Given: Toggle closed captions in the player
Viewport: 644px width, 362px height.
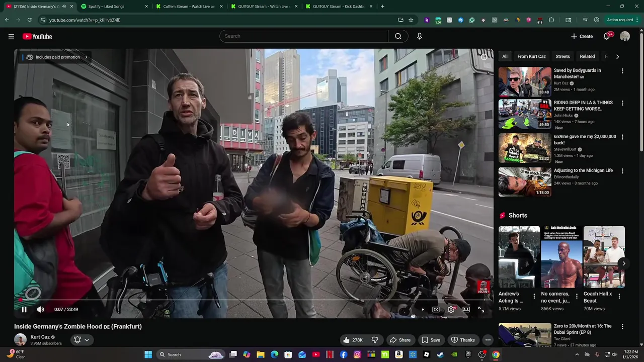Looking at the screenshot, I should coord(436,310).
